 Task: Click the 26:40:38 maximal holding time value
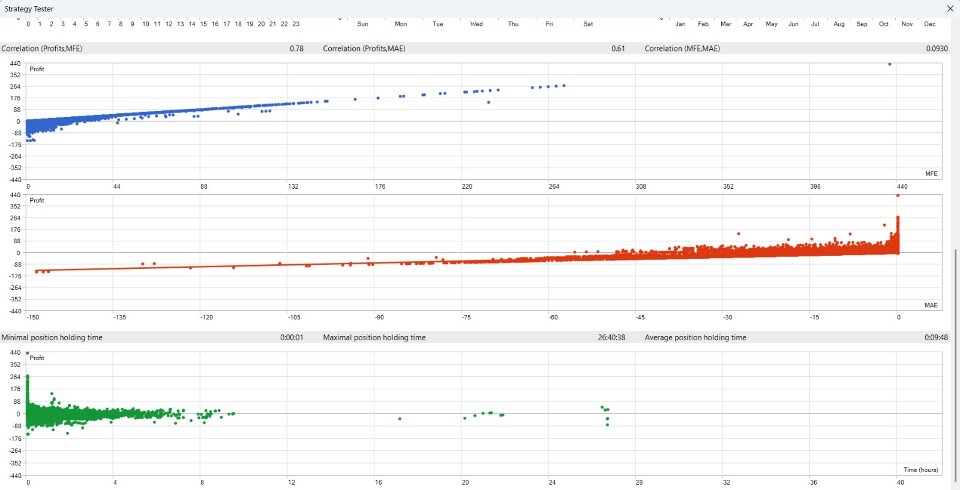tap(611, 337)
